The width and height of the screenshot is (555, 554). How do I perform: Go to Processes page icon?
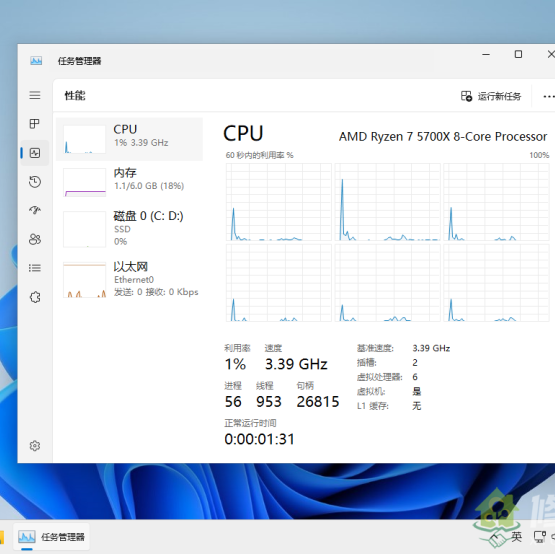pyautogui.click(x=35, y=124)
